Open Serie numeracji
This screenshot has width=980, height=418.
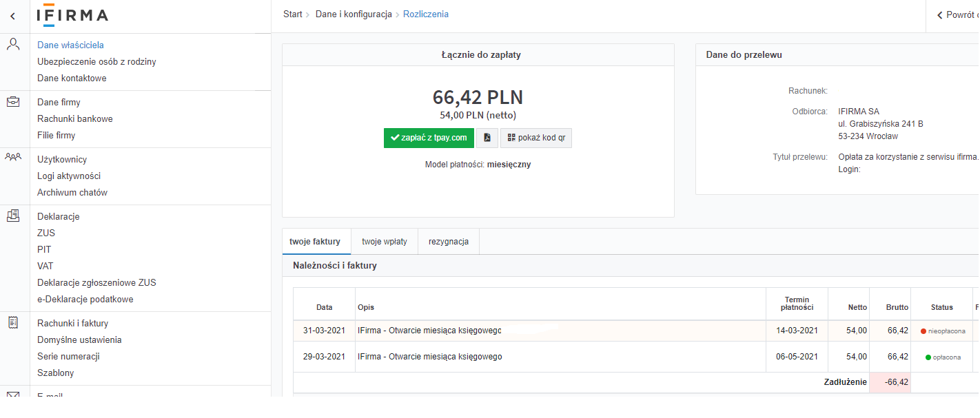click(68, 356)
